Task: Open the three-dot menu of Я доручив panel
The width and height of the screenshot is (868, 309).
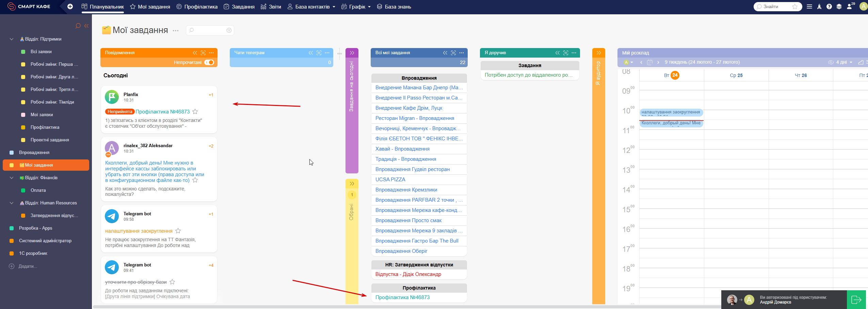Action: 574,53
